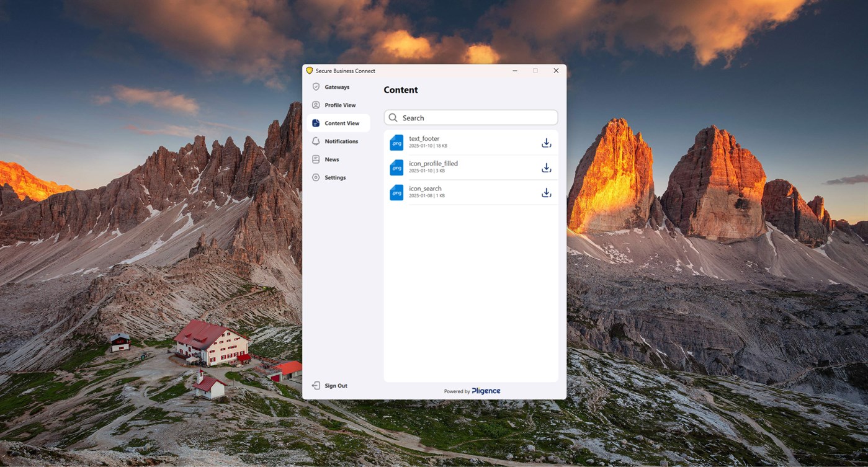This screenshot has width=868, height=467.
Task: Go to the Gateways menu item
Action: [339, 87]
